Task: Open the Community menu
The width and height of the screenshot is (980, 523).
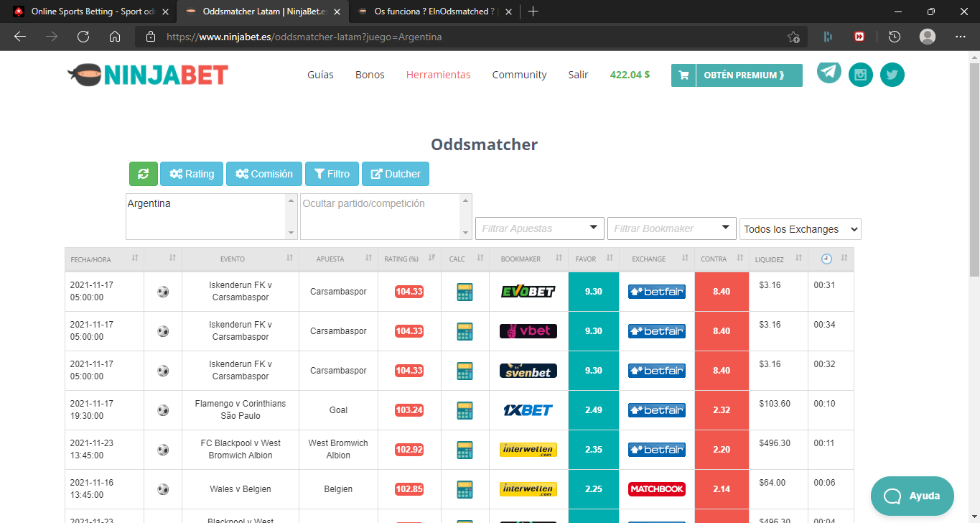Action: pyautogui.click(x=519, y=75)
